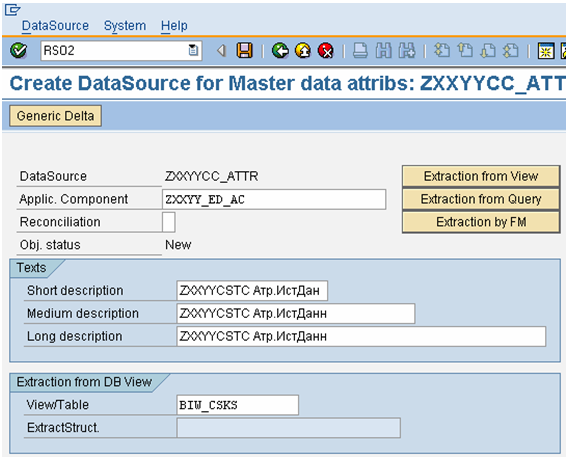Click the green Back arrow icon
Image resolution: width=568 pixels, height=457 pixels.
(x=280, y=50)
